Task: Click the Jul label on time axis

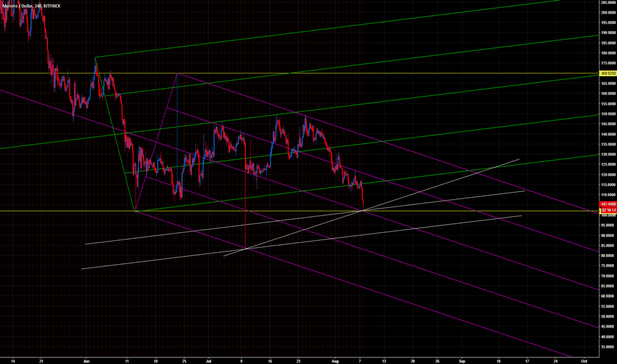Action: (209, 361)
